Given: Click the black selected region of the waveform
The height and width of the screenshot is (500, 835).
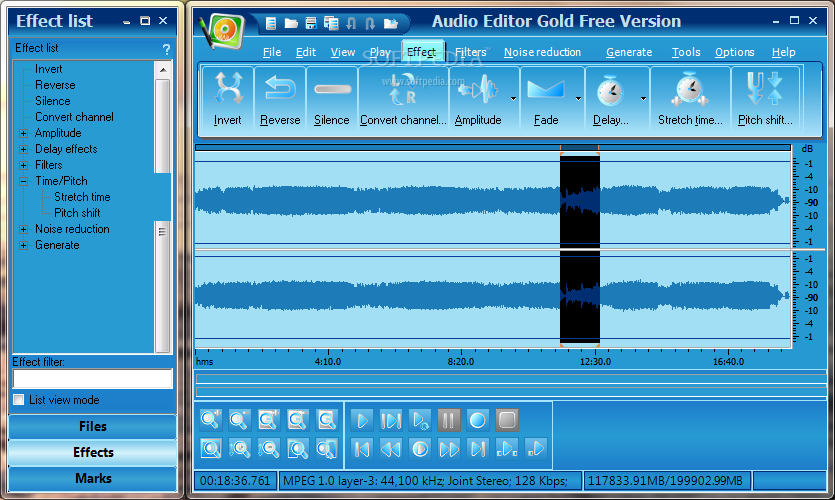Looking at the screenshot, I should click(579, 249).
